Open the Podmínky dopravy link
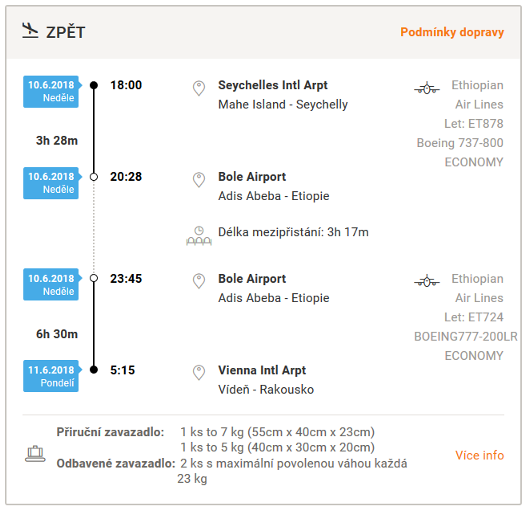Image resolution: width=525 pixels, height=508 pixels. [452, 32]
